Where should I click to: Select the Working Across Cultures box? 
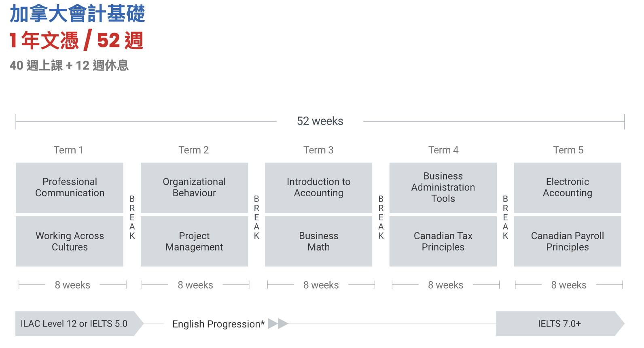[x=70, y=241]
